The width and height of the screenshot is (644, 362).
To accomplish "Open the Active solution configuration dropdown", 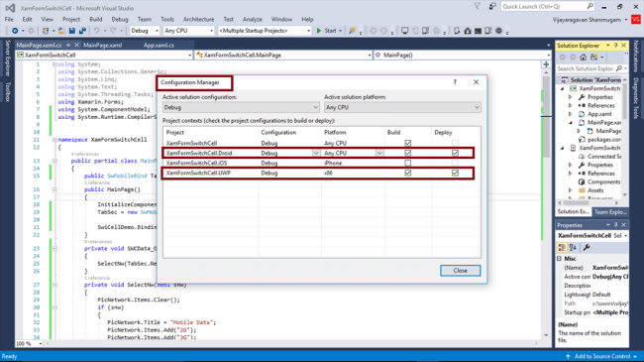I will coord(241,107).
